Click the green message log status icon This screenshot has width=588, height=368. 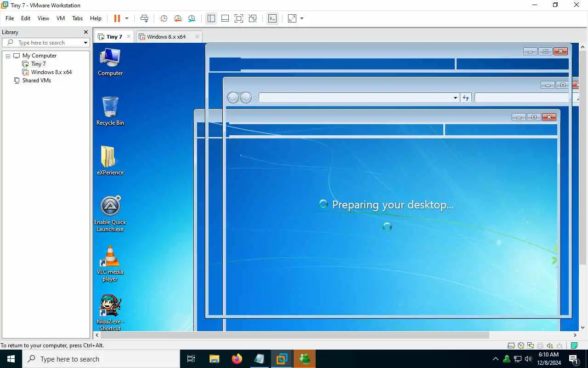pos(574,346)
